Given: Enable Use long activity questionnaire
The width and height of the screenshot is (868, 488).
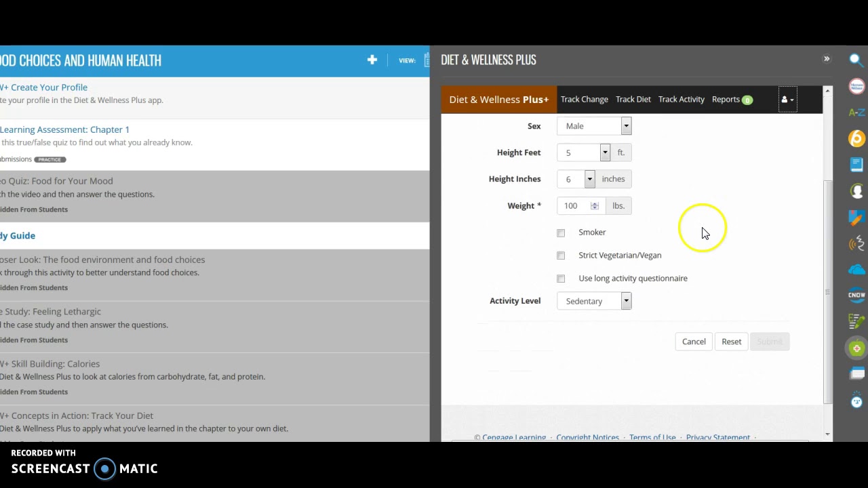Looking at the screenshot, I should [561, 279].
